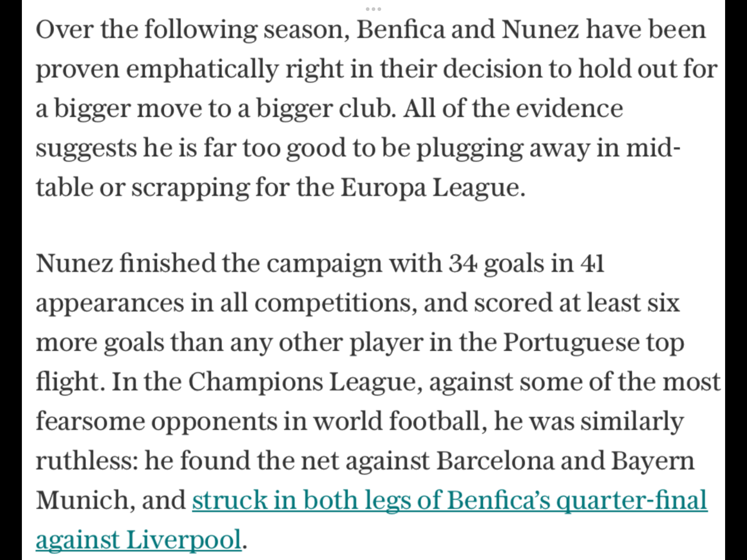747x560 pixels.
Task: Tap the three-dot multitasking indicator at top
Action: point(373,9)
